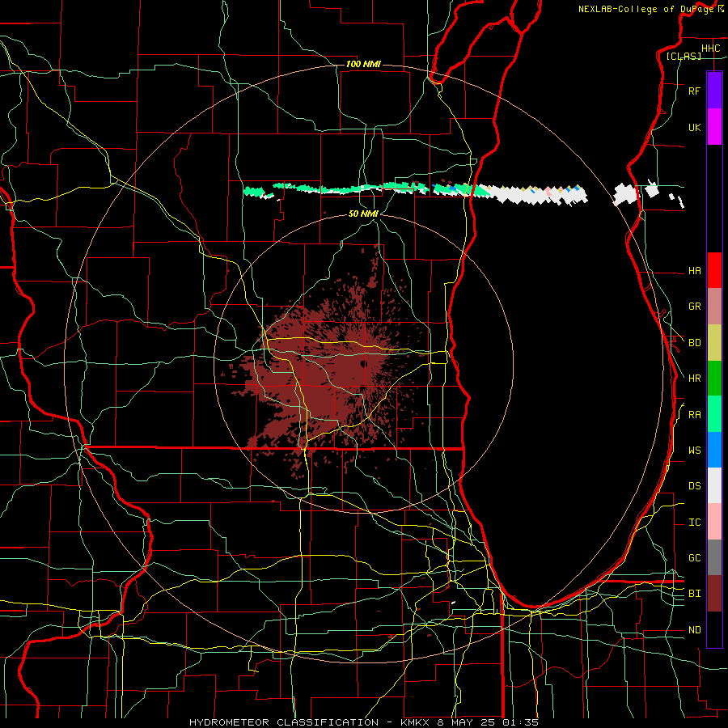Click the WS blue legend swatch
728x728 pixels.
[714, 450]
